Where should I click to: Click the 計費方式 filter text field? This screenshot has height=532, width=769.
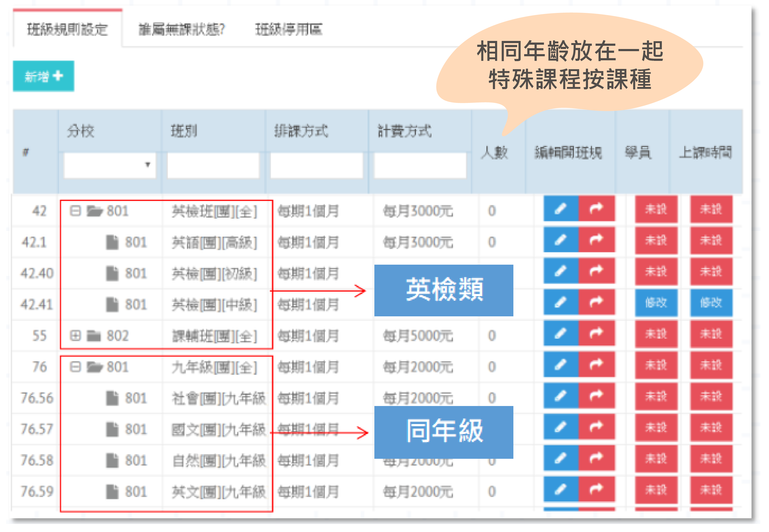click(420, 165)
